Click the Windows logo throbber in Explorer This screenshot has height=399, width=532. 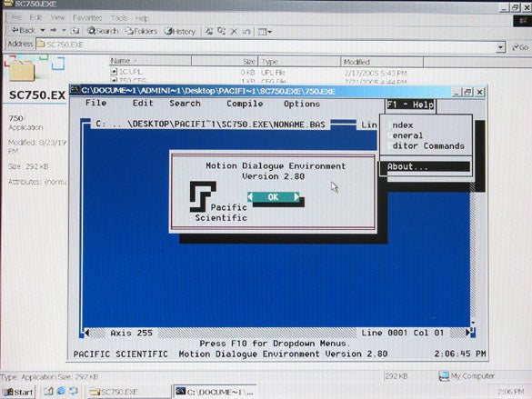tap(522, 21)
